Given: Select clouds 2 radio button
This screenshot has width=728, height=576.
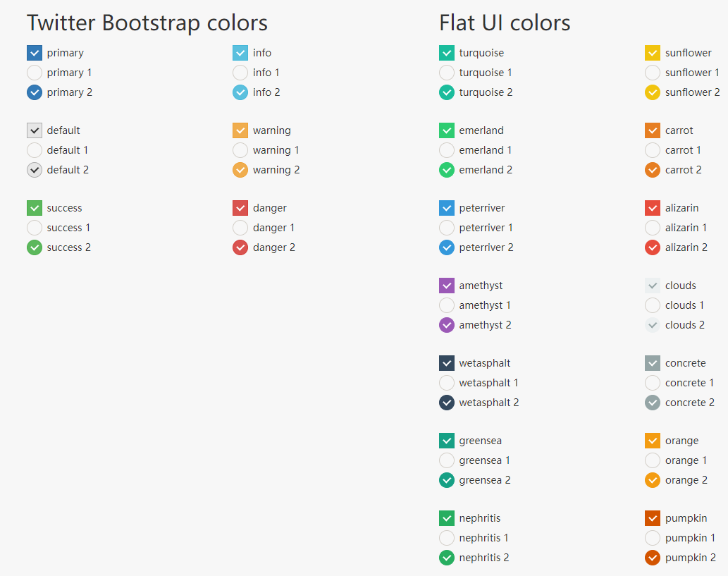Looking at the screenshot, I should coord(653,325).
